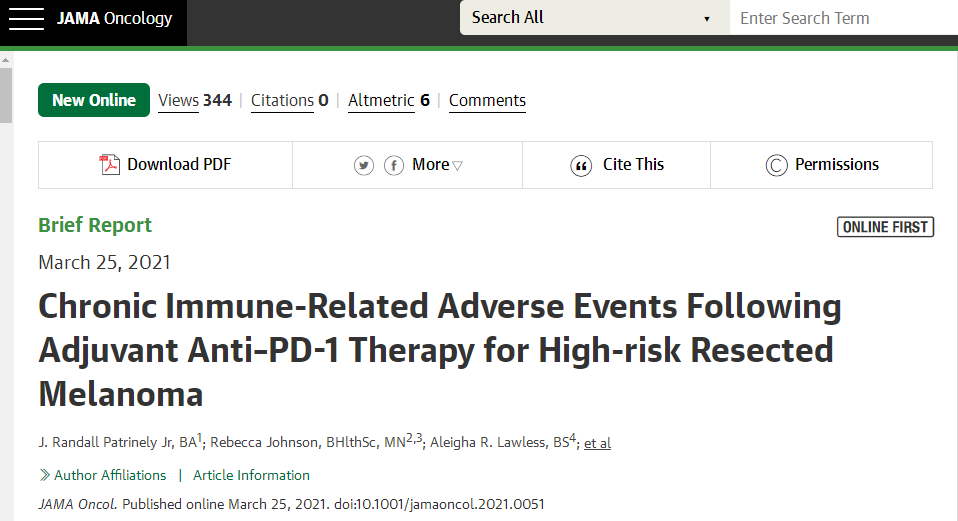This screenshot has width=958, height=521.
Task: Open the hamburger navigation menu
Action: click(x=26, y=18)
